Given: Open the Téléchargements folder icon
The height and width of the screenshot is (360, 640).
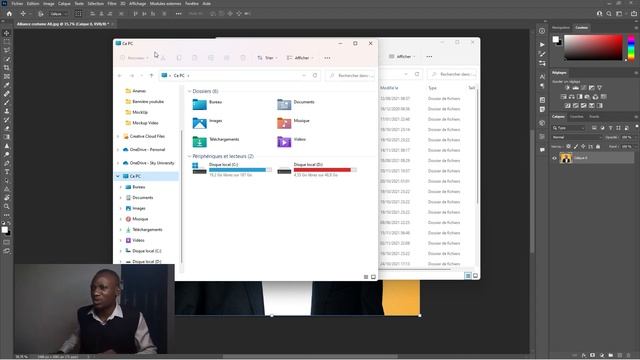Looking at the screenshot, I should [200, 141].
